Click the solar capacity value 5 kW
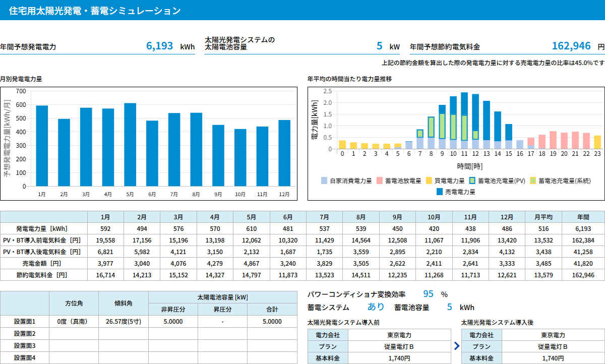The width and height of the screenshot is (605, 364). pyautogui.click(x=379, y=46)
